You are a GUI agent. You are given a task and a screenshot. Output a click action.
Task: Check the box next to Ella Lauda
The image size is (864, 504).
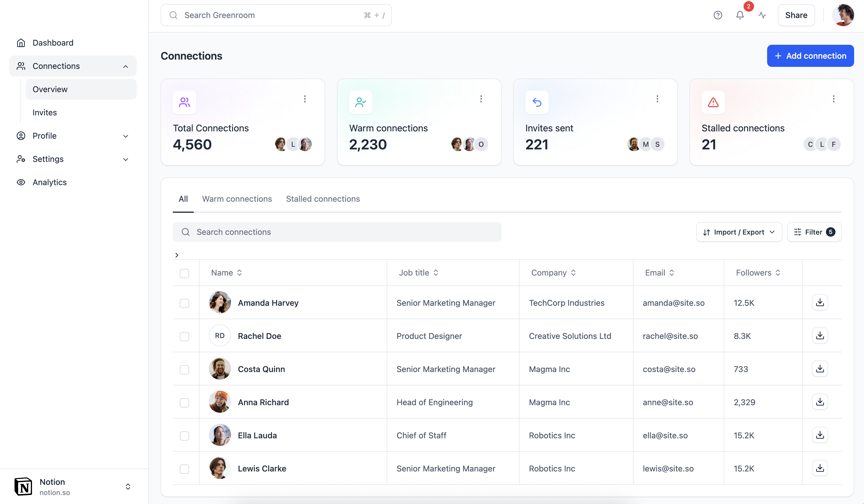coord(184,435)
